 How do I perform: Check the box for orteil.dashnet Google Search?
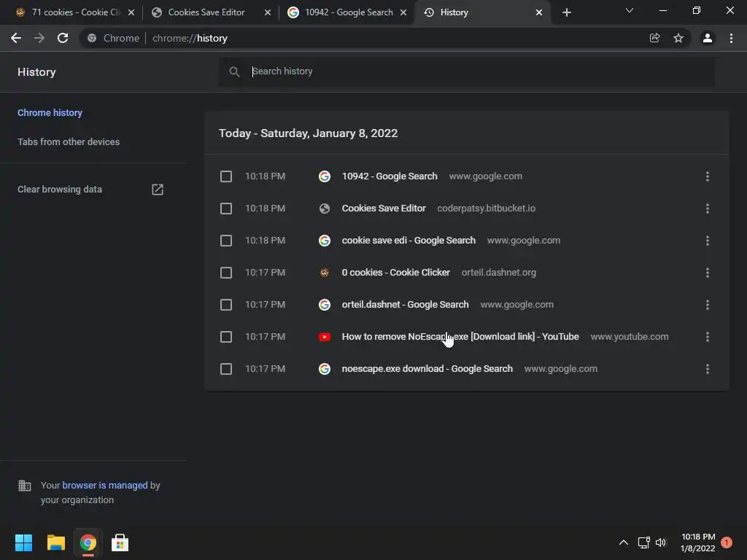(226, 305)
